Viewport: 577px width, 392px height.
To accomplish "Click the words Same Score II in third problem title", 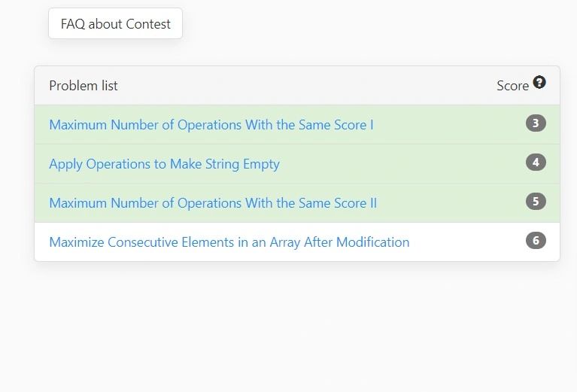I will (338, 203).
